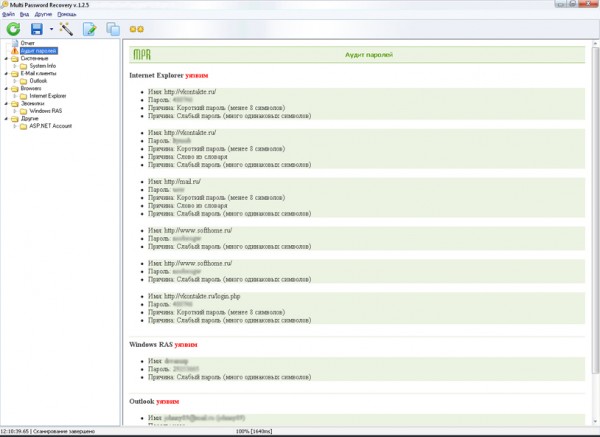
Task: Click the Outlook уязвим section heading
Action: (x=154, y=401)
